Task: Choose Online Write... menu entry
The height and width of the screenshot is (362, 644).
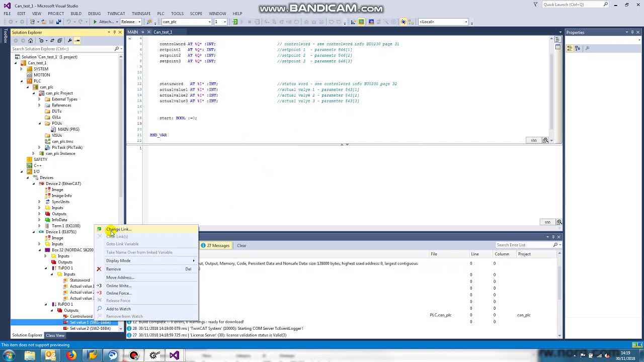Action: tap(146, 286)
